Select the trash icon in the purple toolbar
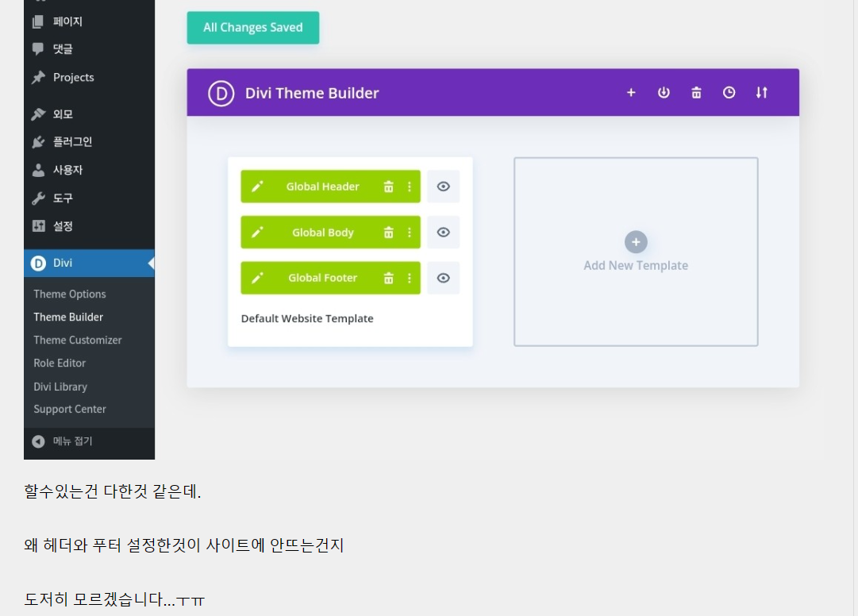The height and width of the screenshot is (616, 858). tap(696, 92)
